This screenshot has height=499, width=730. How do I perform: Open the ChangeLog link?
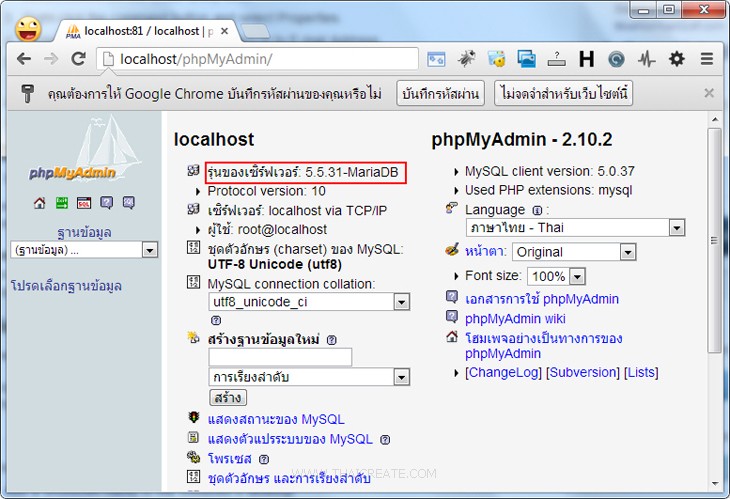(503, 372)
